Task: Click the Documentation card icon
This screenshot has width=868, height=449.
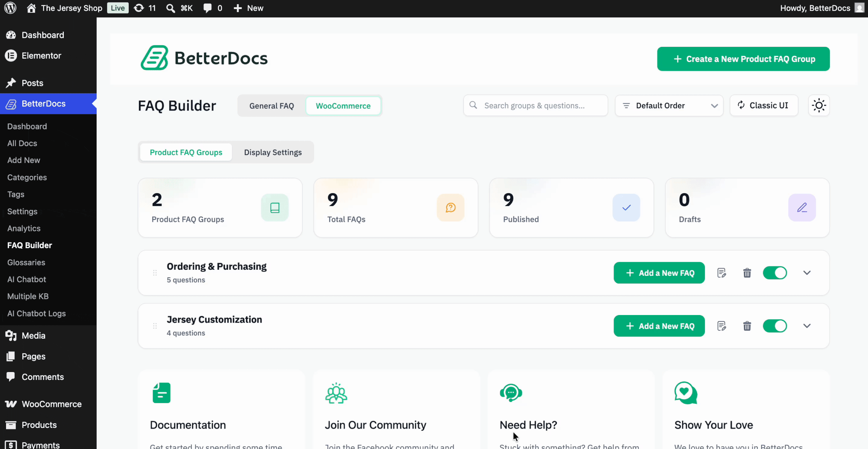Action: [161, 393]
